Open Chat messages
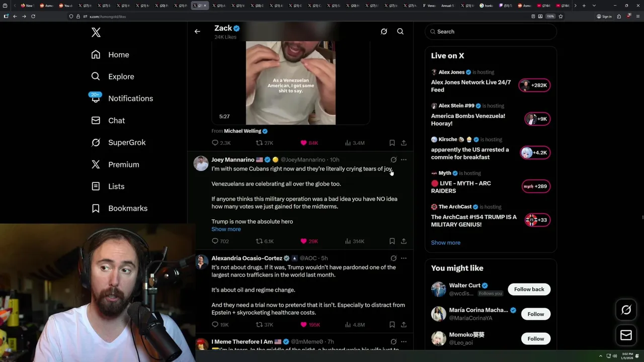 point(108,121)
